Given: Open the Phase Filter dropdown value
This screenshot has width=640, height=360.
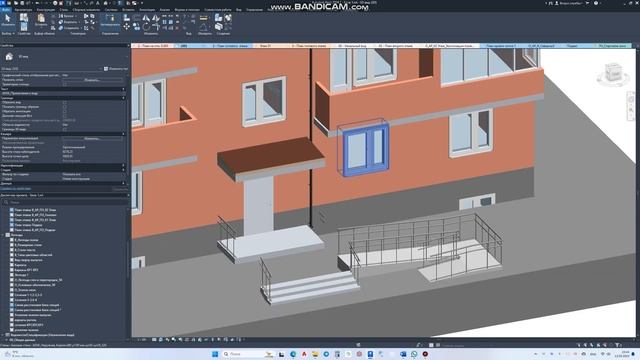Looking at the screenshot, I should pos(94,174).
